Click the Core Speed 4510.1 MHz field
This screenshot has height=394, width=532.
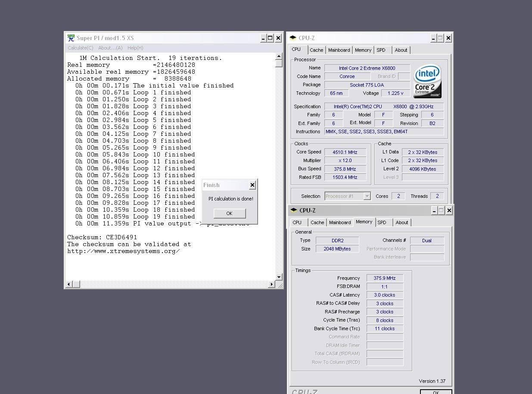[345, 152]
